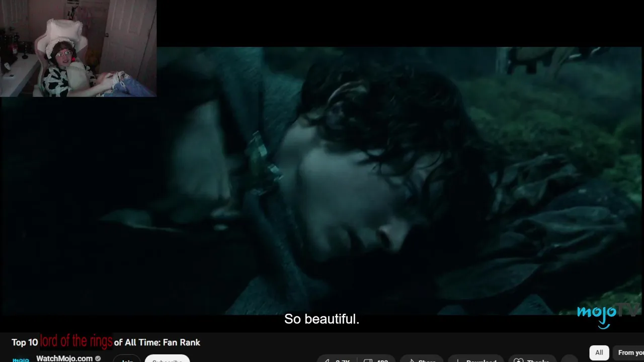Open the WatchMojo.com channel name link
Viewport: 644px width, 362px height.
(x=64, y=358)
